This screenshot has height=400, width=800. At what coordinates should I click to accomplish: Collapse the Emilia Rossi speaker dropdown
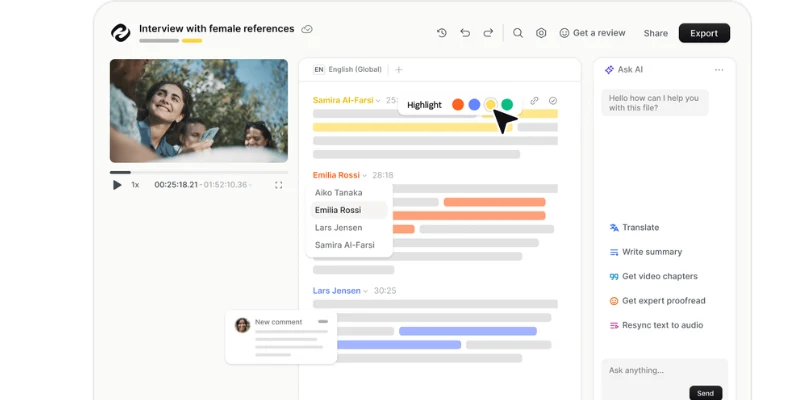tap(364, 176)
